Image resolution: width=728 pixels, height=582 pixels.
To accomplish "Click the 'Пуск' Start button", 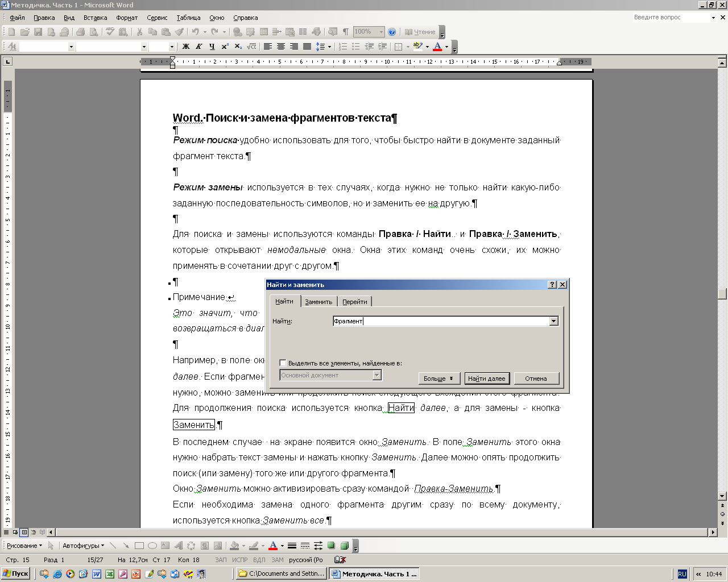I will point(16,573).
